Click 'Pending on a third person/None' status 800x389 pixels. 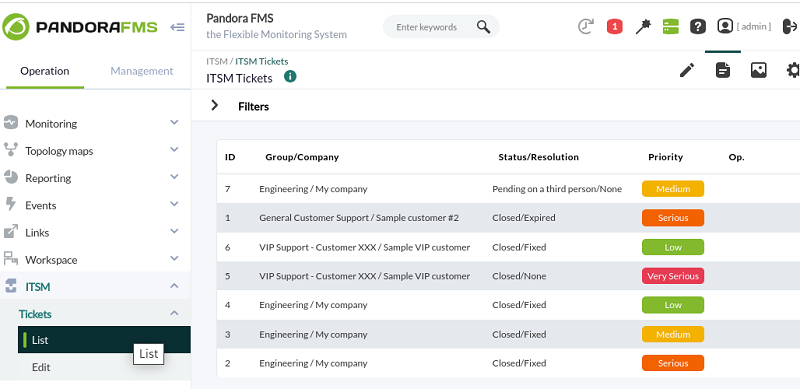point(557,189)
